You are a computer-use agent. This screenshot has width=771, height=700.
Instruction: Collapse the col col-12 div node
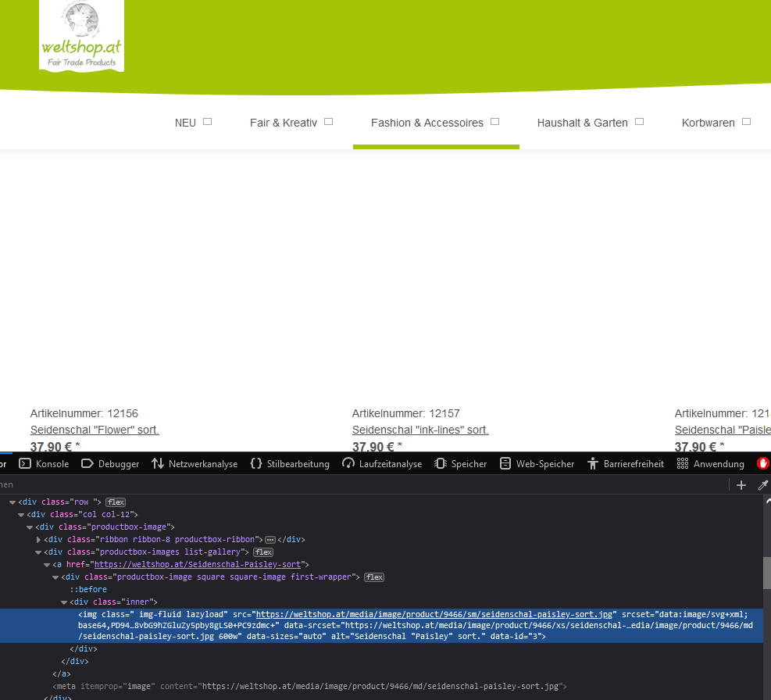(21, 514)
